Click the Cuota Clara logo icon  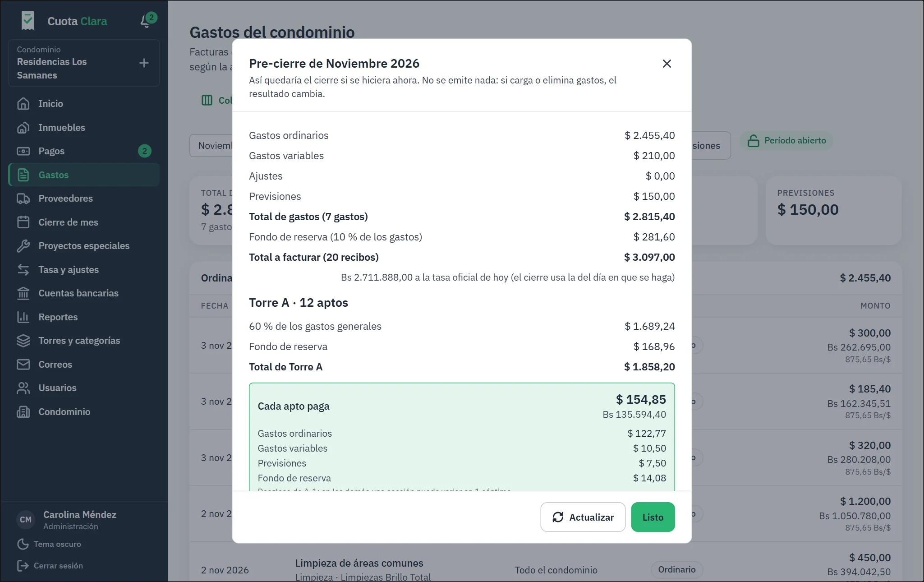click(28, 21)
